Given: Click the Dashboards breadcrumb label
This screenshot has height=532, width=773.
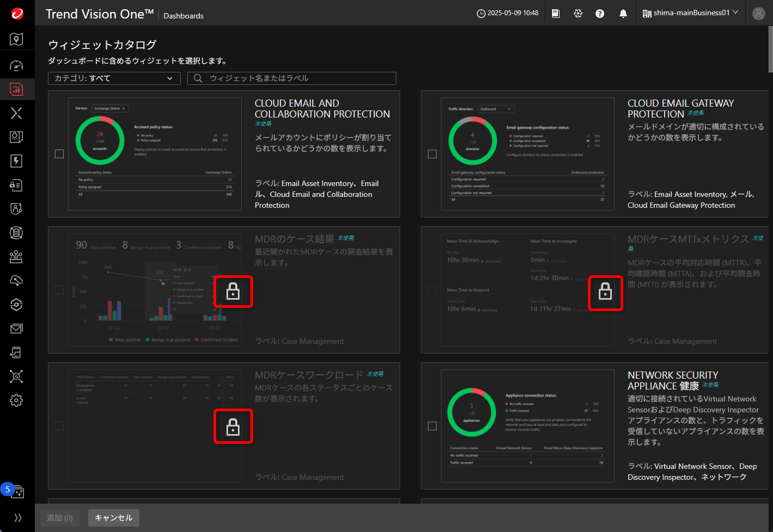Looking at the screenshot, I should coord(183,16).
